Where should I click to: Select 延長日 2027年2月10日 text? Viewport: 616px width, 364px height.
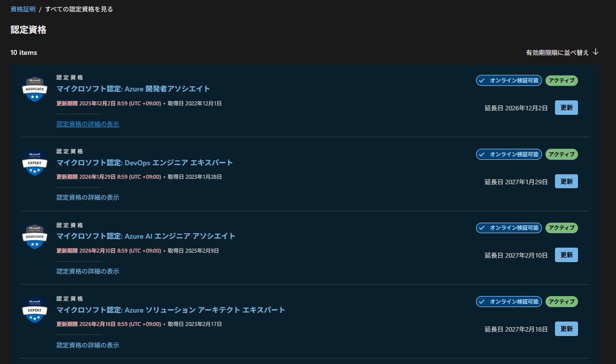coord(516,255)
